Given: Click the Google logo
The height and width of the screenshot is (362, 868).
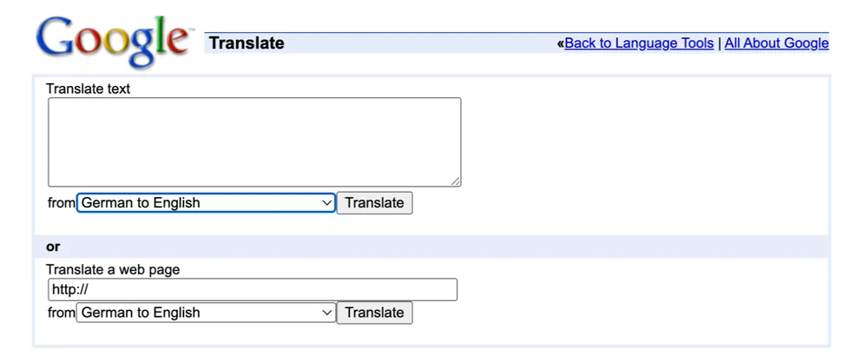Looking at the screenshot, I should 113,38.
